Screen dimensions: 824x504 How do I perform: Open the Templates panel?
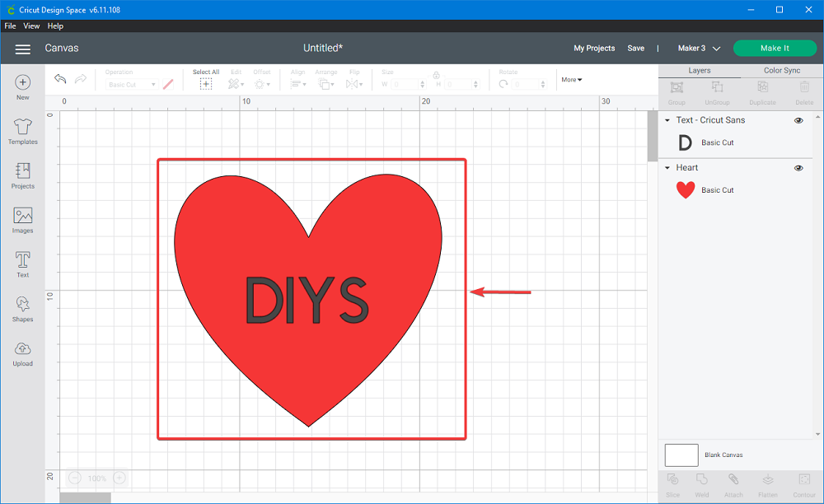click(22, 130)
